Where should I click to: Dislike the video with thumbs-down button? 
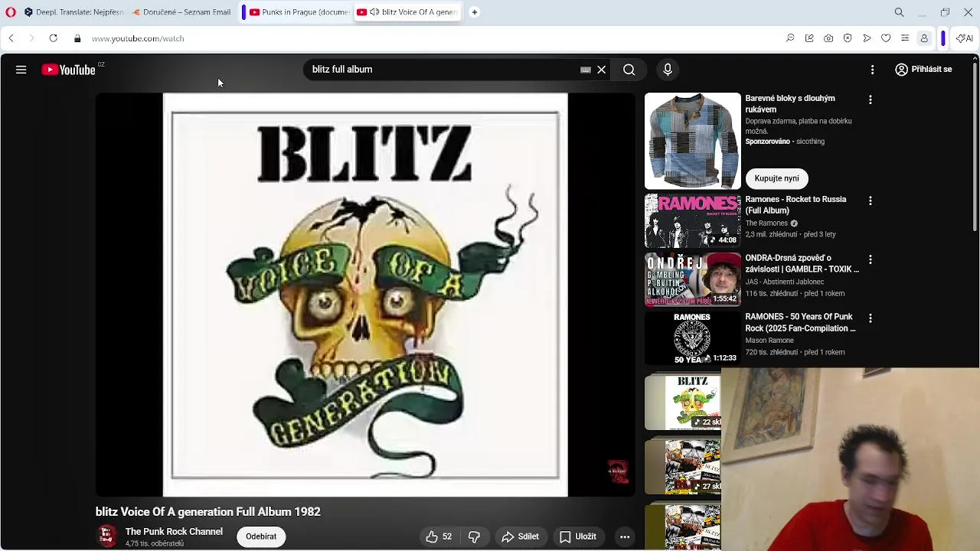(x=474, y=536)
